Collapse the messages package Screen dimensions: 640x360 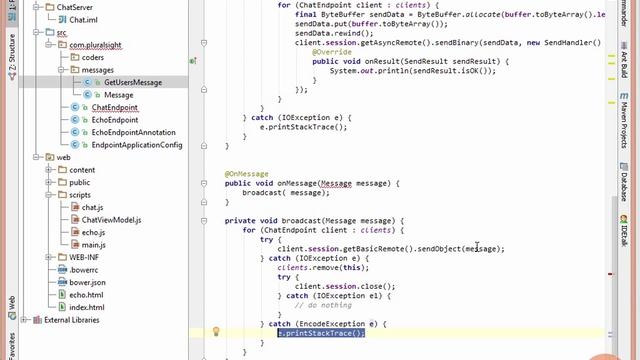click(x=61, y=70)
